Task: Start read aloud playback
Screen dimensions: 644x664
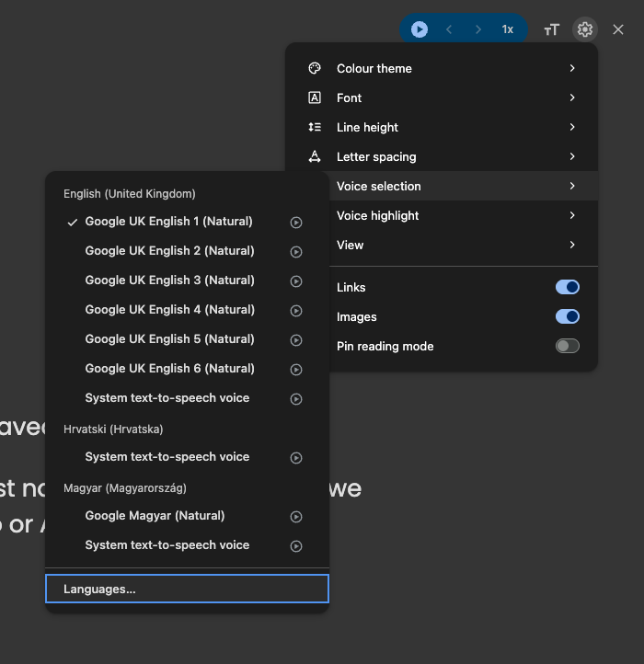Action: 419,29
